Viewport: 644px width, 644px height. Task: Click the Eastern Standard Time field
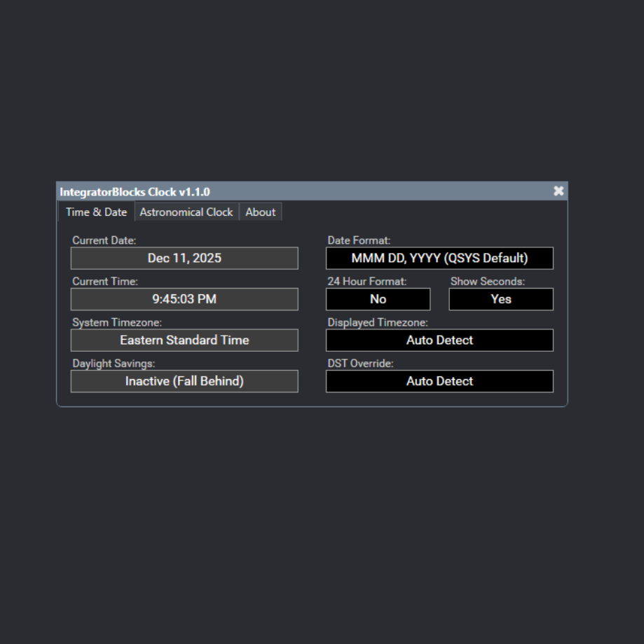click(x=184, y=340)
